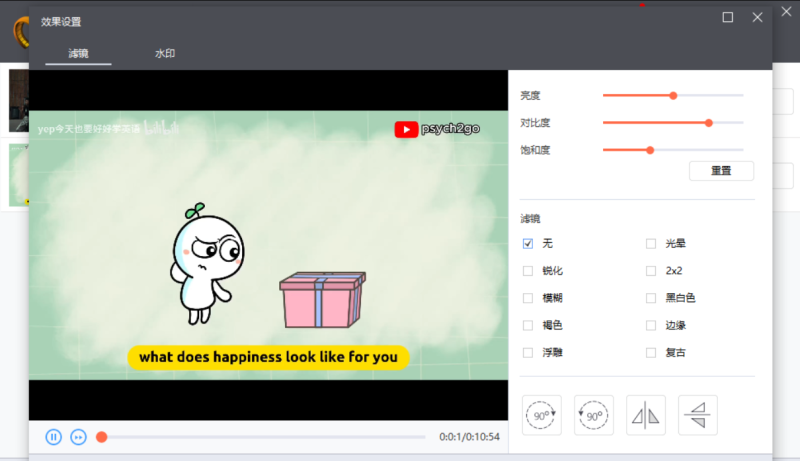The image size is (800, 461).
Task: Check the 2x2 filter option
Action: pyautogui.click(x=651, y=271)
